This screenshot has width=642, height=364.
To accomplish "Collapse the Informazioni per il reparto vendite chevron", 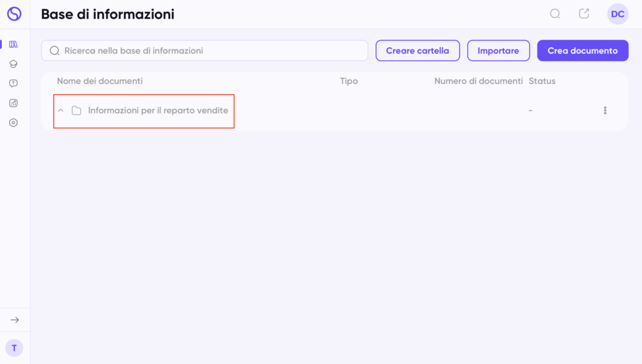I will pyautogui.click(x=61, y=110).
